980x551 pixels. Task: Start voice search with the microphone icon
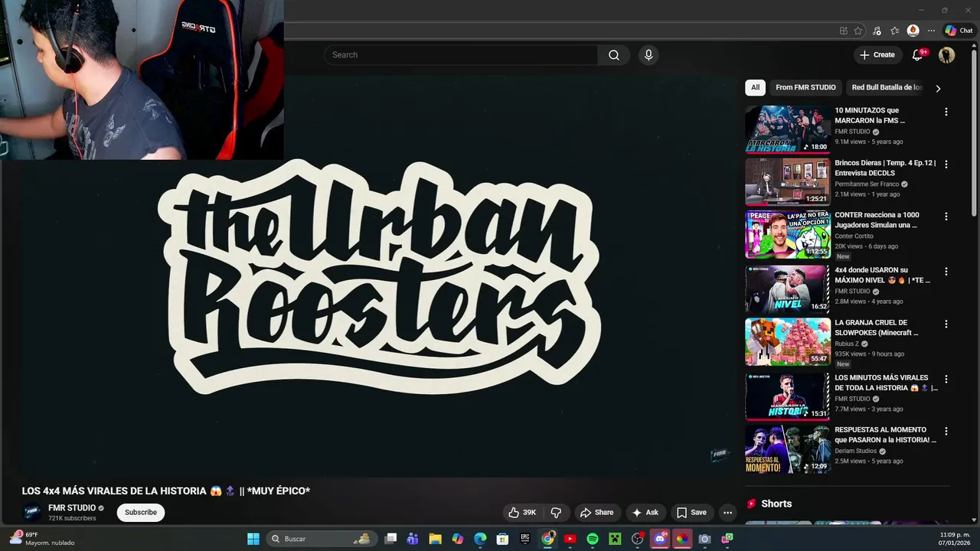648,55
